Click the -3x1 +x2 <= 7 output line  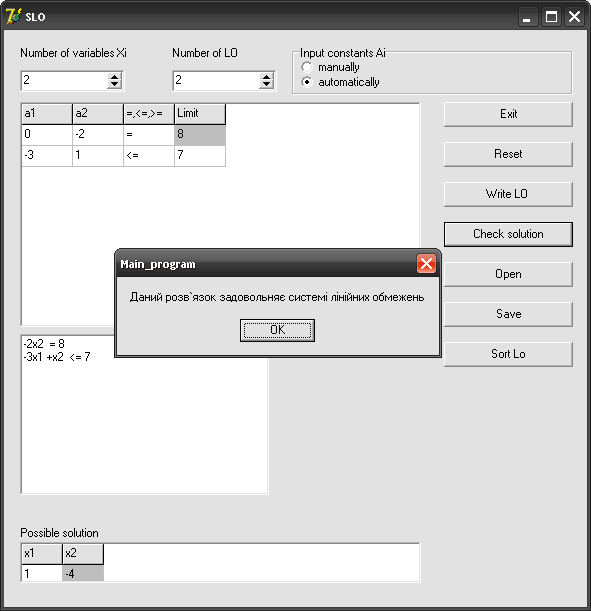[x=56, y=357]
